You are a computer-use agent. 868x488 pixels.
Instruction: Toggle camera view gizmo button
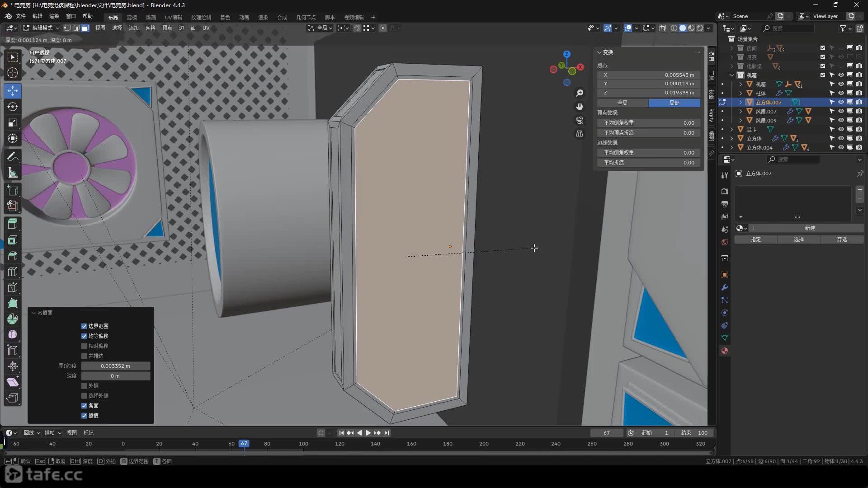(x=580, y=120)
